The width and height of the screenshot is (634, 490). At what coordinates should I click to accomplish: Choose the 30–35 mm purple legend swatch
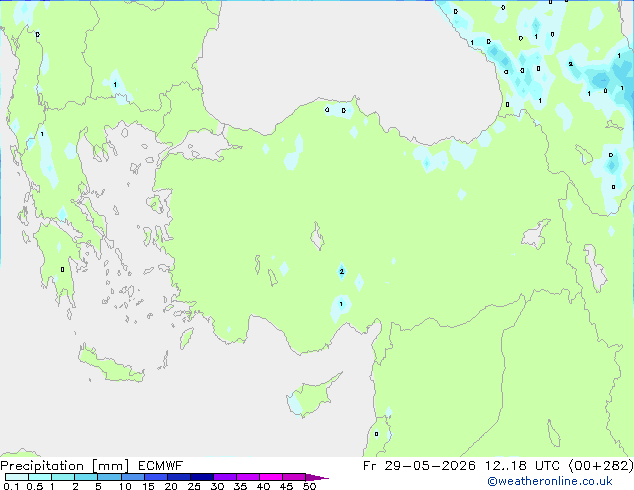[225, 477]
